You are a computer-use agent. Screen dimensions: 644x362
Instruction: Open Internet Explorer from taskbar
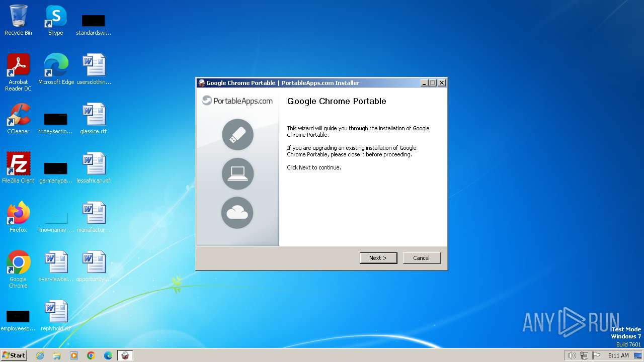(x=40, y=355)
